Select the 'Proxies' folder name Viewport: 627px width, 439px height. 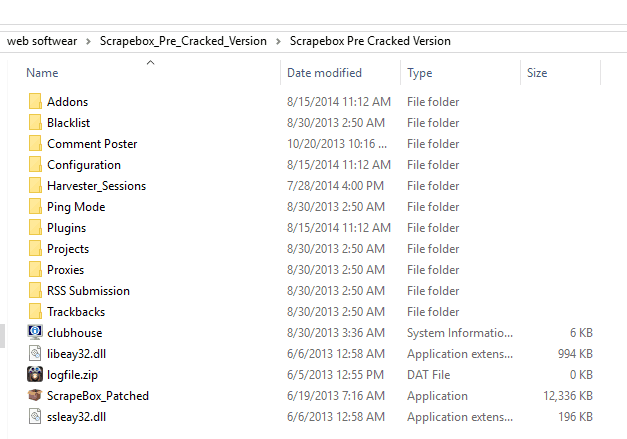[x=66, y=269]
